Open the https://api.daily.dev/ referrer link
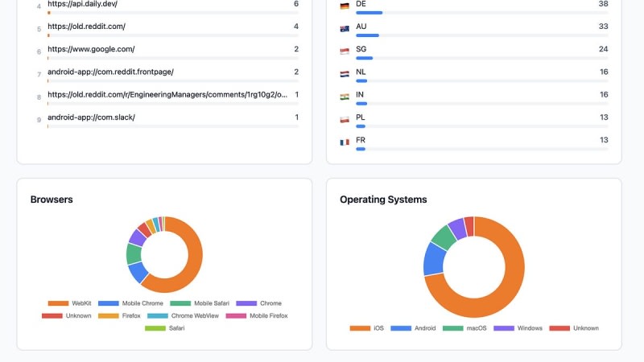 [82, 4]
